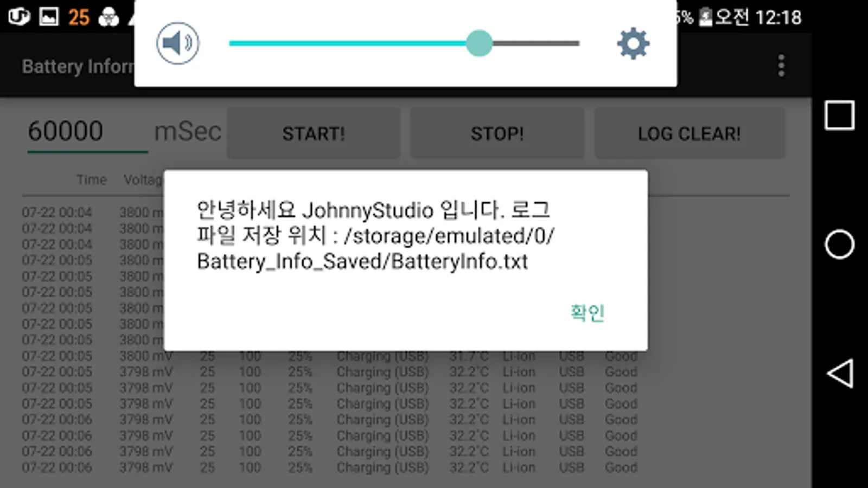Viewport: 868px width, 488px height.
Task: Tap the Android back triangle button
Action: (840, 373)
